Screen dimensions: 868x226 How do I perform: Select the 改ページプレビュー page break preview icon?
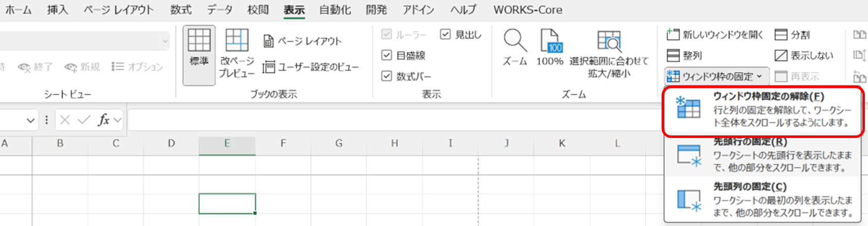pyautogui.click(x=237, y=41)
